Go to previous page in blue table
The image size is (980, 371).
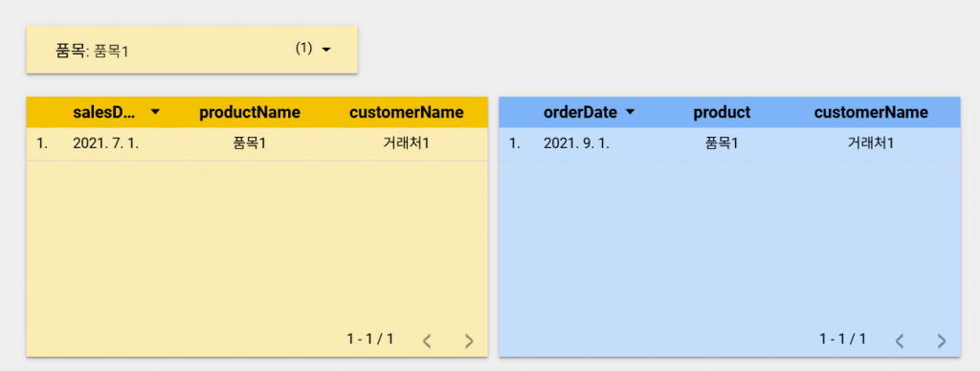coord(900,341)
